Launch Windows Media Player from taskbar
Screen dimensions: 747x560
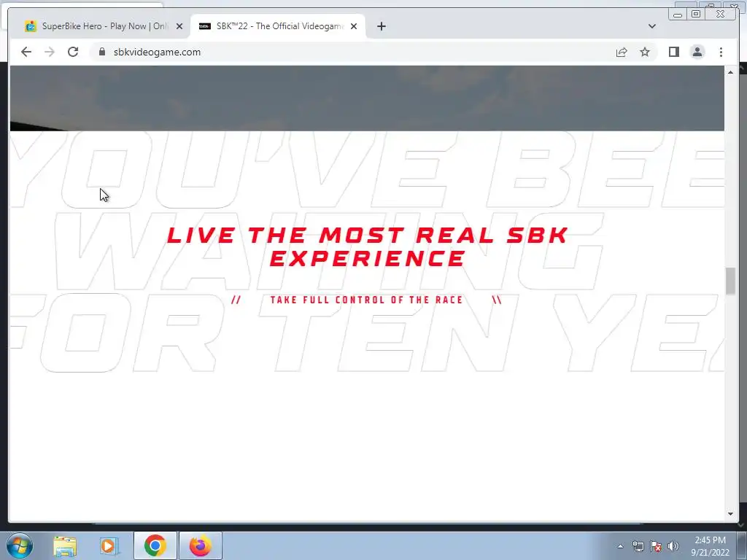coord(109,545)
